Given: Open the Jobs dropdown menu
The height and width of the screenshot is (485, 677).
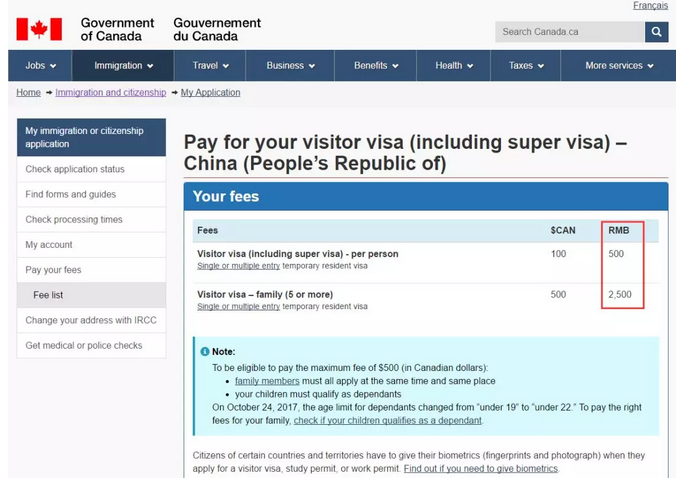Looking at the screenshot, I should (x=41, y=66).
